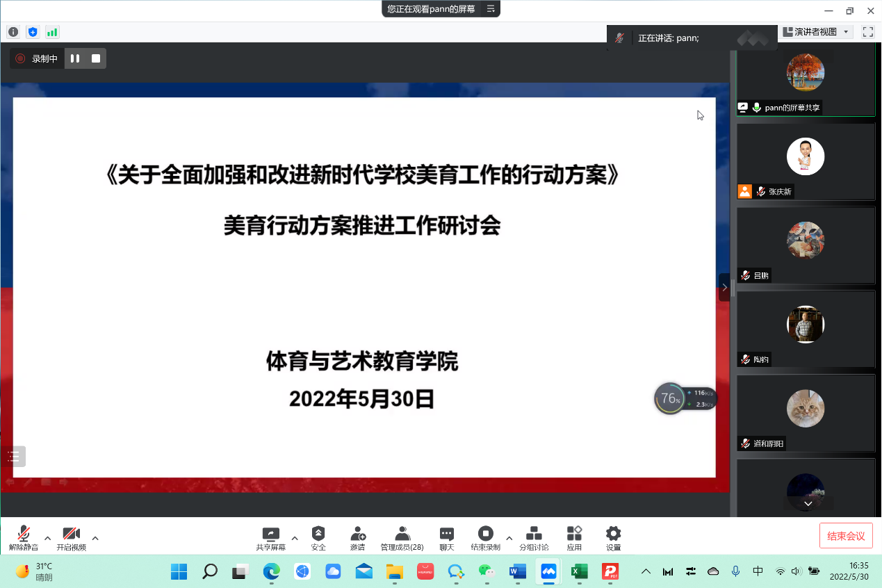The width and height of the screenshot is (882, 588).
Task: Open meeting 设置 settings
Action: coord(613,538)
